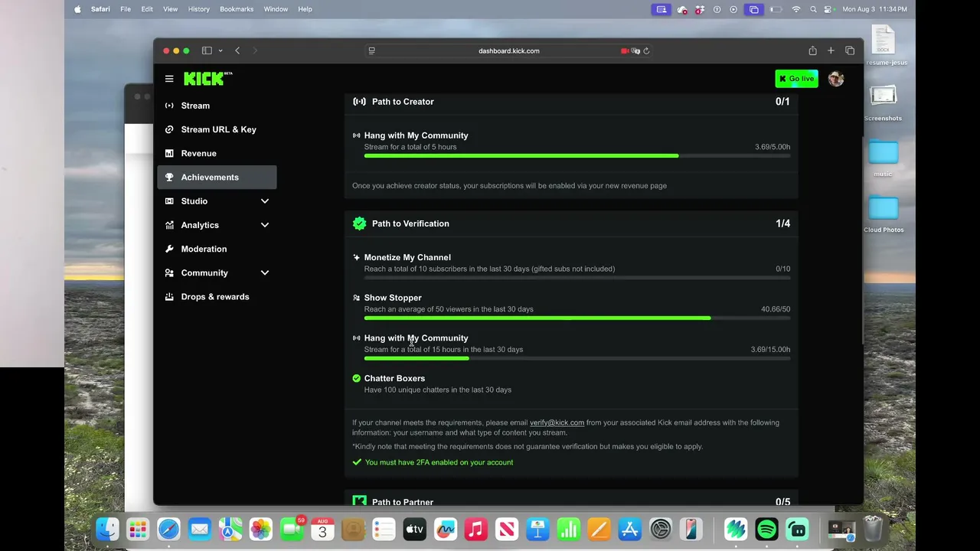Open Spotify from the Dock
Screen dimensions: 980x551
click(x=766, y=529)
